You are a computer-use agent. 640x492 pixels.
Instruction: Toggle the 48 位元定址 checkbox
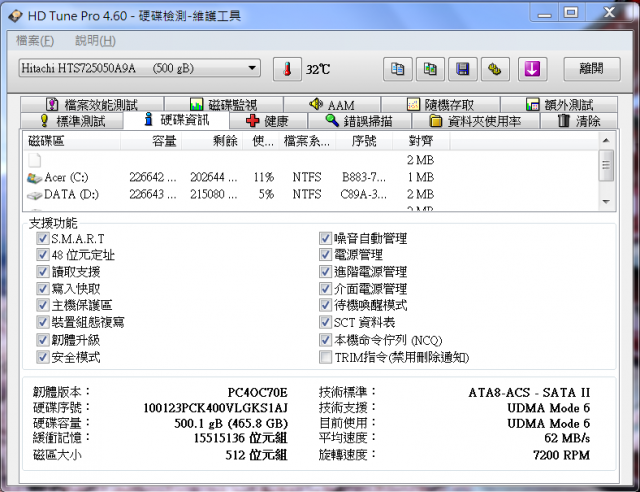click(x=42, y=255)
